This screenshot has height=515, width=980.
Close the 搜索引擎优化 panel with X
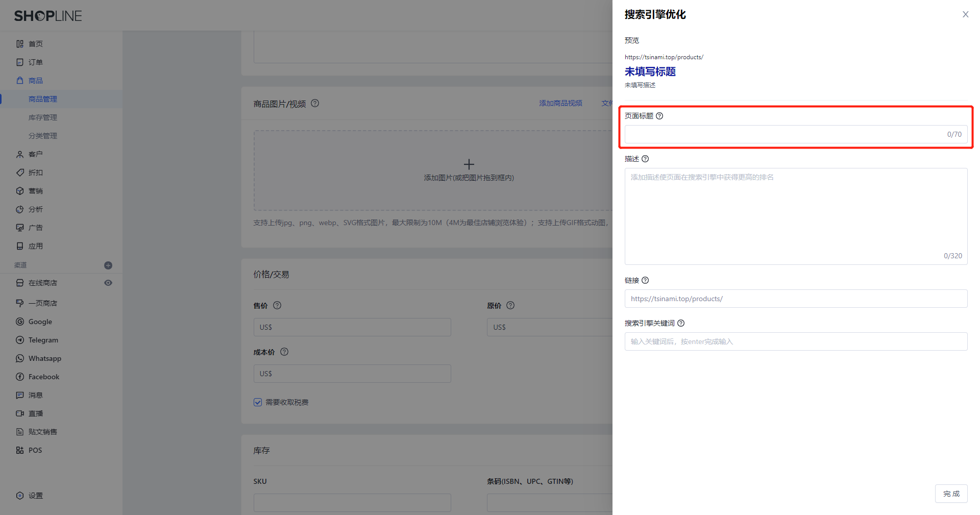click(x=965, y=14)
